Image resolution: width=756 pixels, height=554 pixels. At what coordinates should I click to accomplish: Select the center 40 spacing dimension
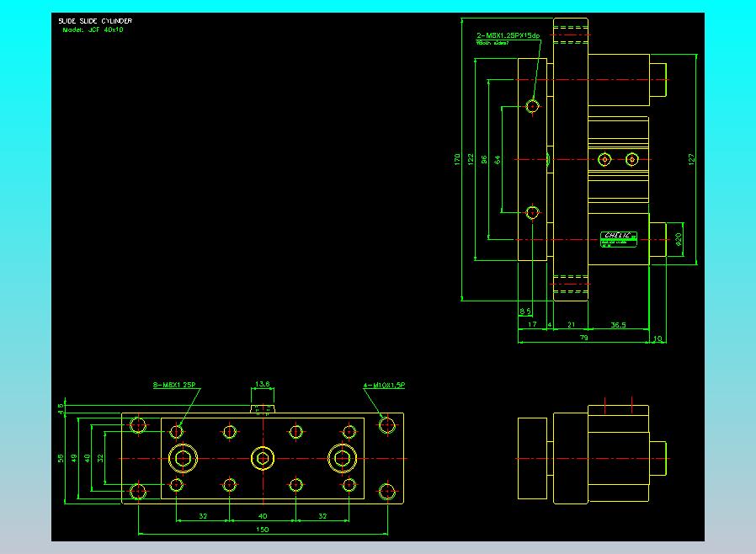click(263, 515)
